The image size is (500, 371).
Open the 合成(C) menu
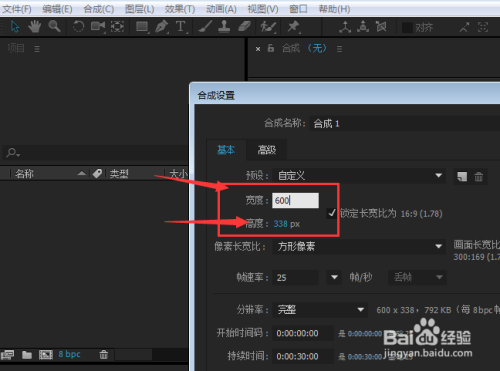pos(99,9)
